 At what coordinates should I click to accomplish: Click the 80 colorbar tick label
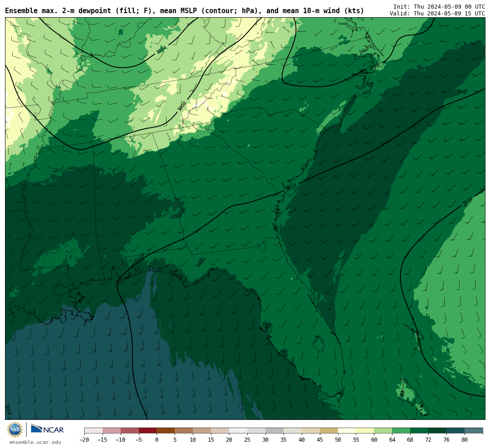(465, 439)
